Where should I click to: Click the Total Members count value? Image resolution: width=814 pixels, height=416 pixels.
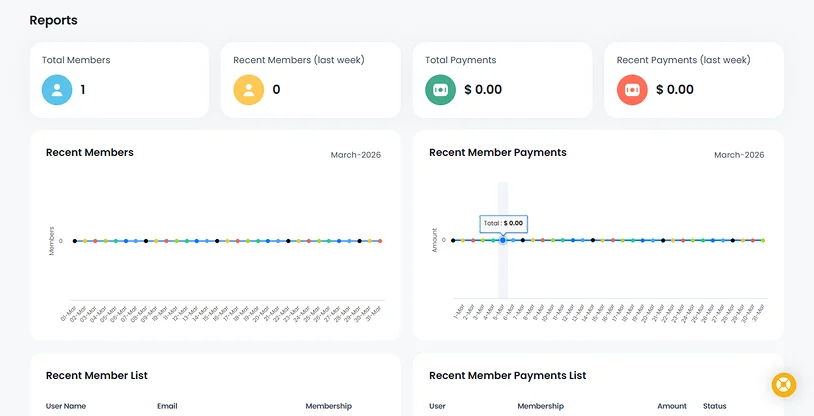(83, 90)
